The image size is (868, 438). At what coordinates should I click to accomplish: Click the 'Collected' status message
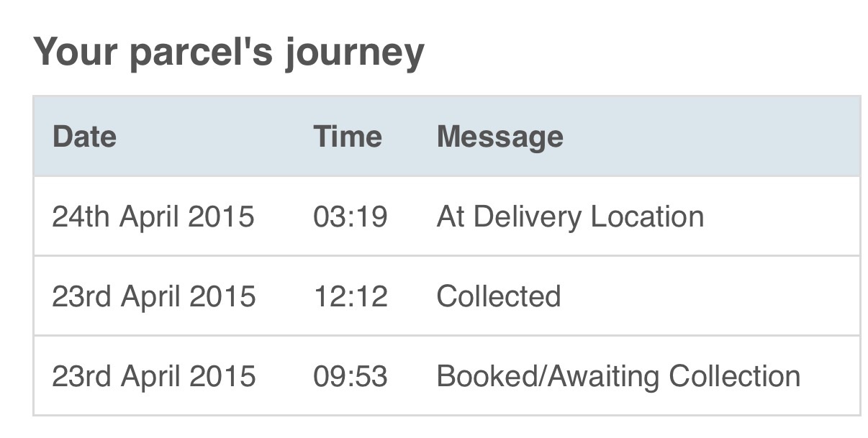tap(499, 296)
